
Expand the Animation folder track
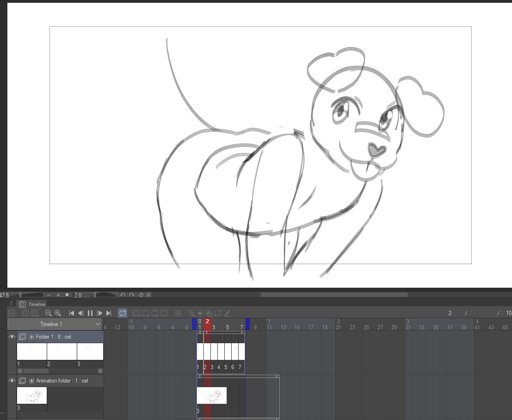(31, 381)
